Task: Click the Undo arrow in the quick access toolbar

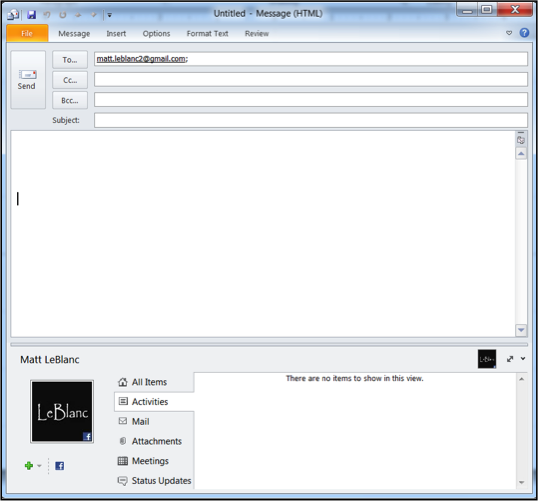Action: [47, 15]
